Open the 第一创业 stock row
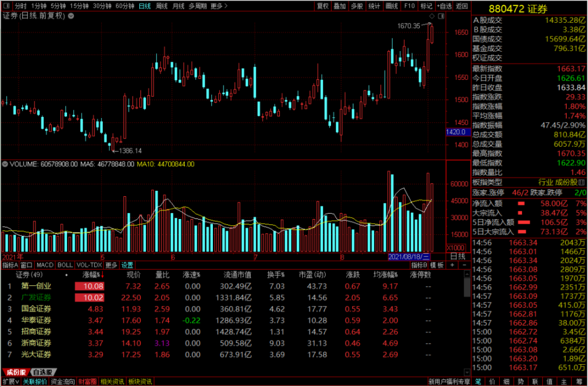Viewport: 588px width, 387px height. pos(36,286)
